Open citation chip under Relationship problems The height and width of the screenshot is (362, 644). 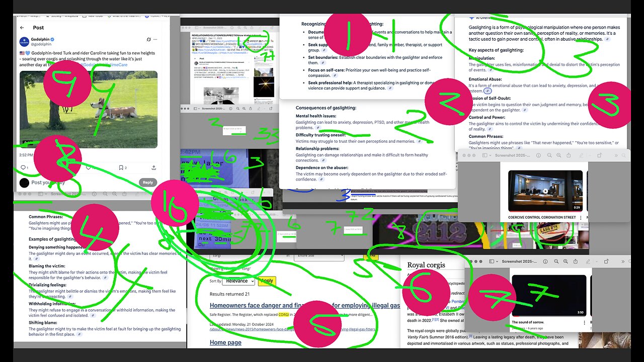click(324, 160)
